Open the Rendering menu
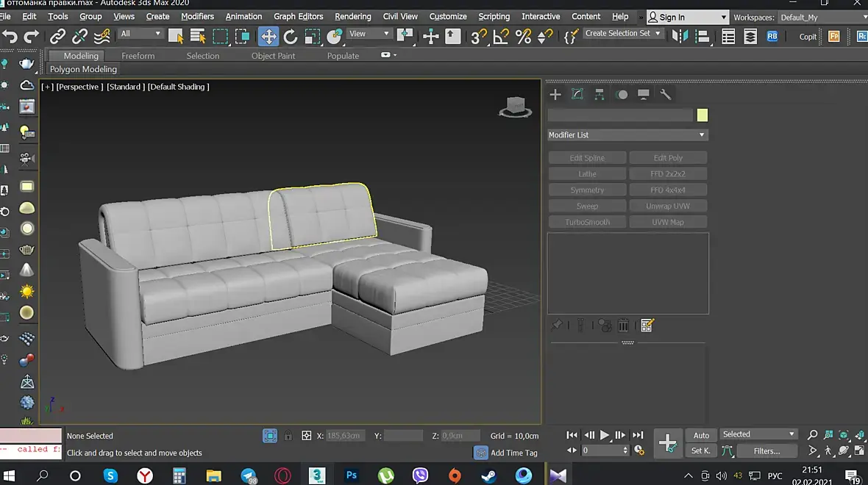Image resolution: width=868 pixels, height=485 pixels. tap(352, 16)
